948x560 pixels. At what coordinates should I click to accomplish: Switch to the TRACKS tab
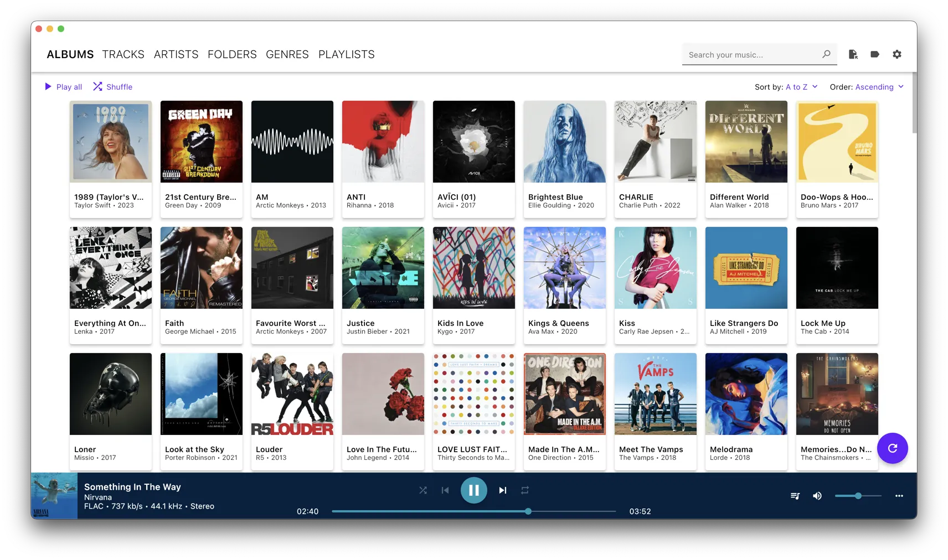click(x=123, y=54)
